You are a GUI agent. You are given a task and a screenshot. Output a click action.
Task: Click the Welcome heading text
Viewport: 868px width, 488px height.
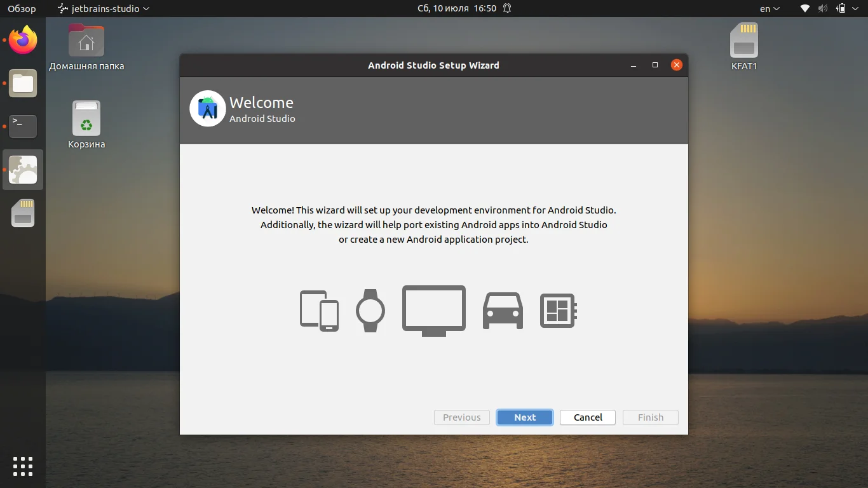(x=261, y=103)
